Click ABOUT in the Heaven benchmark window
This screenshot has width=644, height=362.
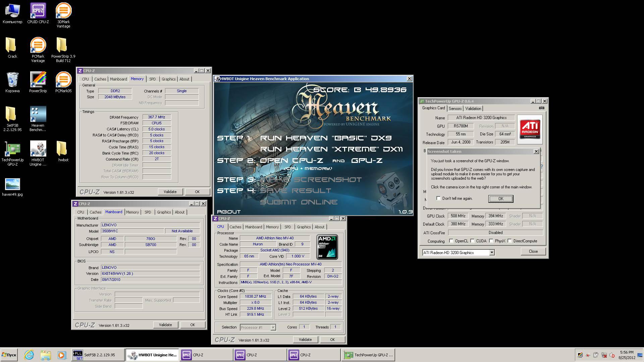point(229,212)
